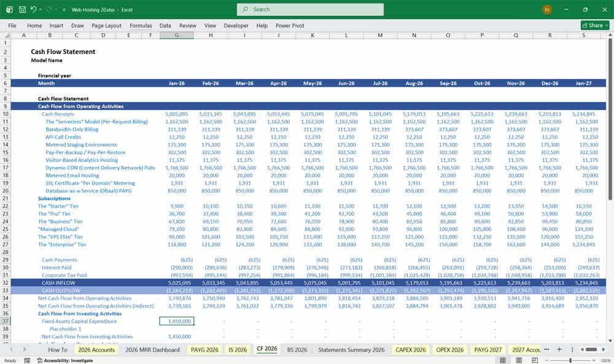This screenshot has width=614, height=364.
Task: Select cell with Net Cash Flow from Investing Activities
Action: 86,336
